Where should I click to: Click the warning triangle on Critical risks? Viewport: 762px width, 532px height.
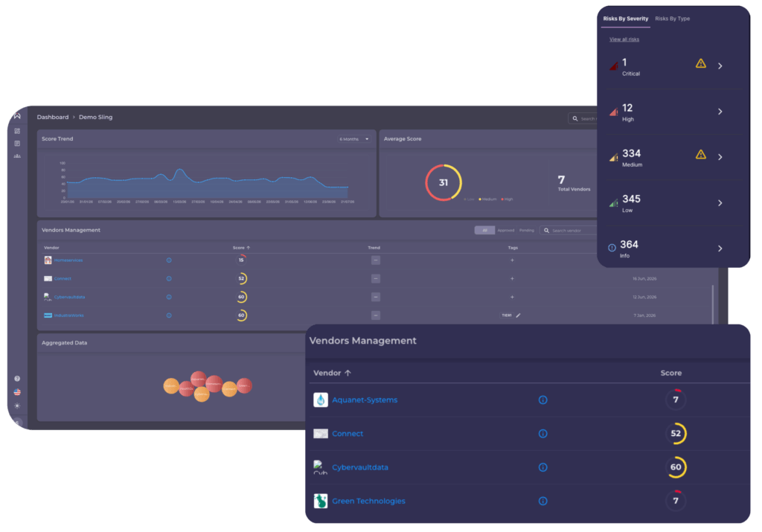700,64
